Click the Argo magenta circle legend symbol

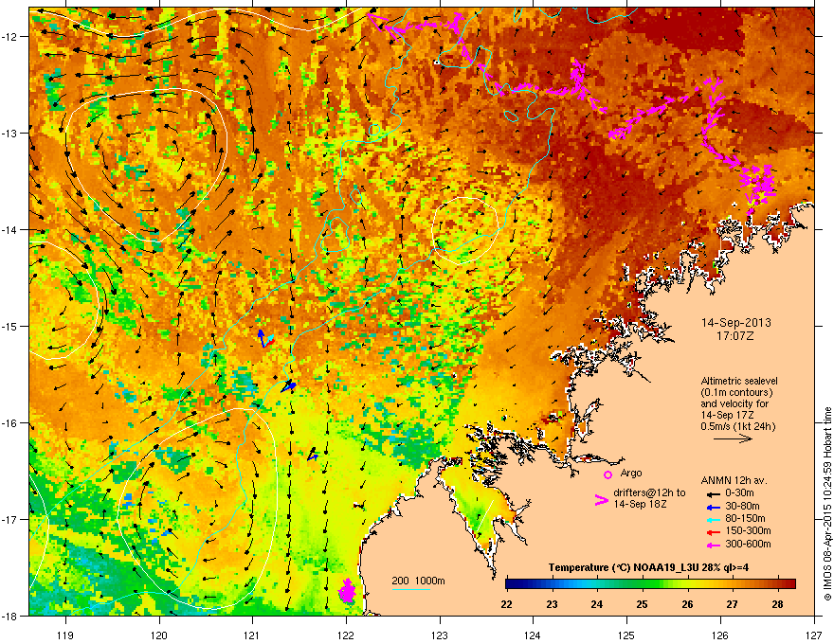(607, 474)
